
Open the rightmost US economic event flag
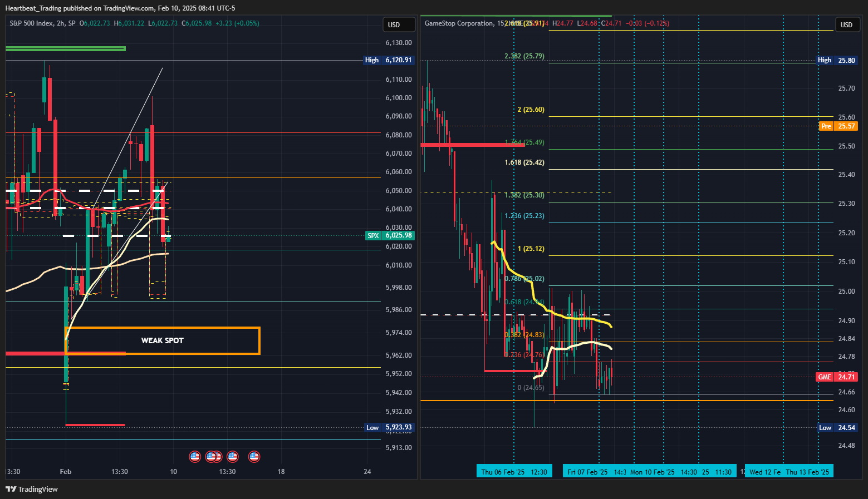(x=254, y=457)
